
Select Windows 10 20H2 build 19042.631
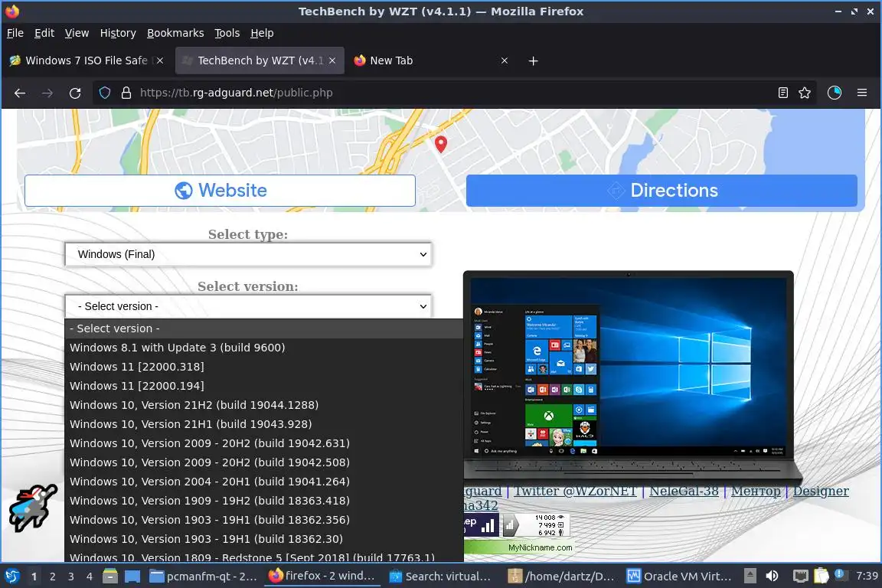(264, 443)
